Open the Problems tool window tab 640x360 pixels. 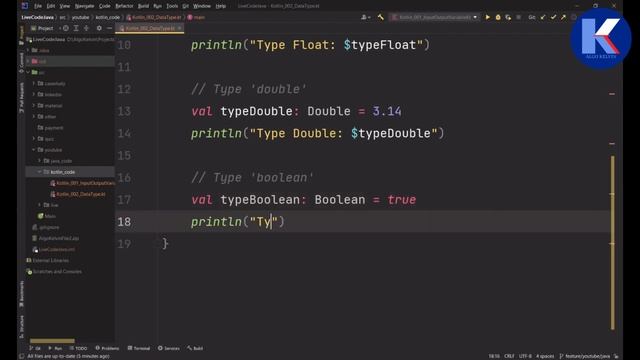107,348
